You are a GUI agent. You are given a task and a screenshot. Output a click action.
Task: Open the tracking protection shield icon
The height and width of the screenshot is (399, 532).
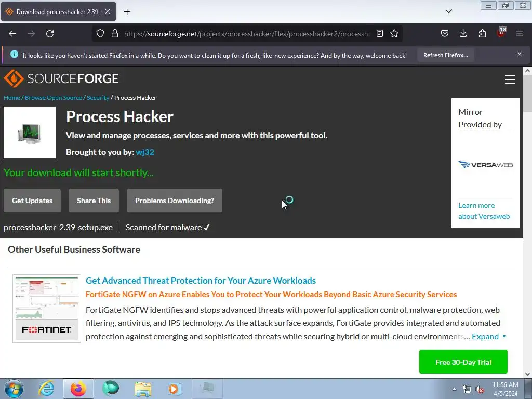pyautogui.click(x=100, y=33)
